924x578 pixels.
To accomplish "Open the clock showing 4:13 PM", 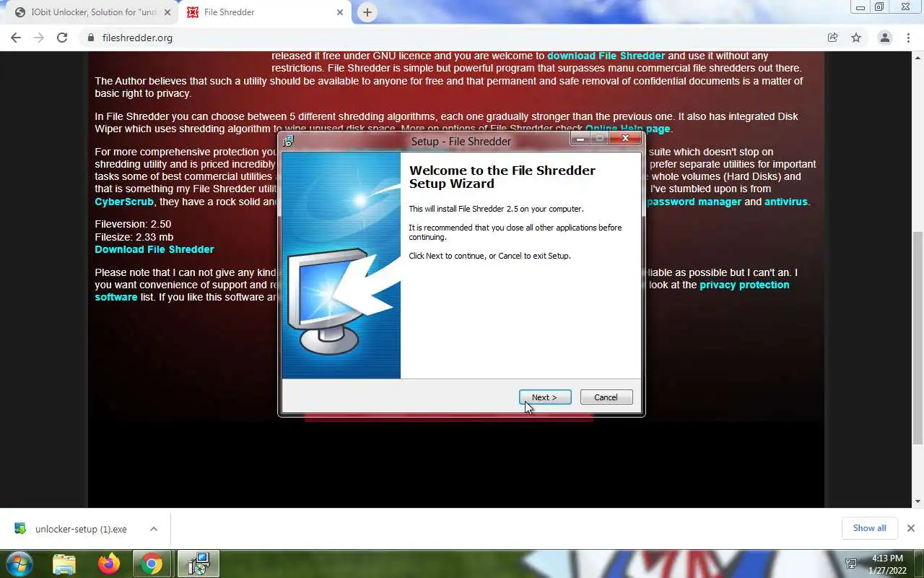I will [888, 564].
